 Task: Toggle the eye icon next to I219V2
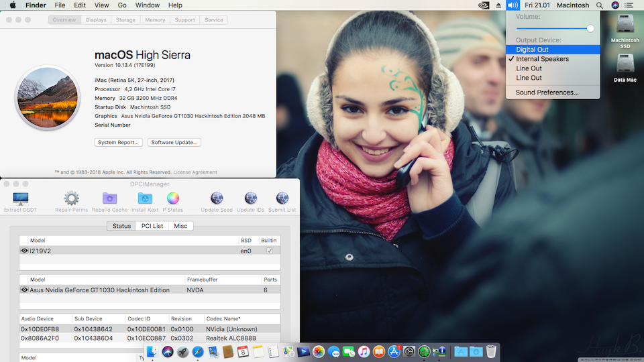pos(25,251)
